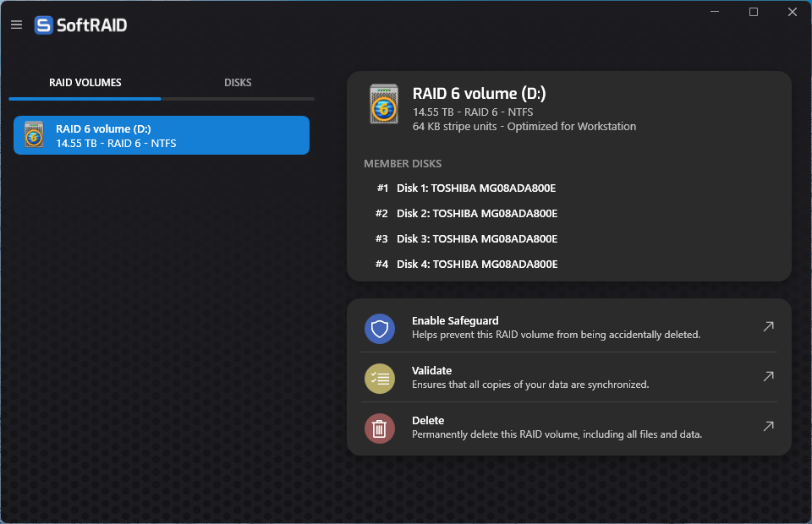Minimize the SoftRAID window
812x524 pixels.
pyautogui.click(x=715, y=11)
